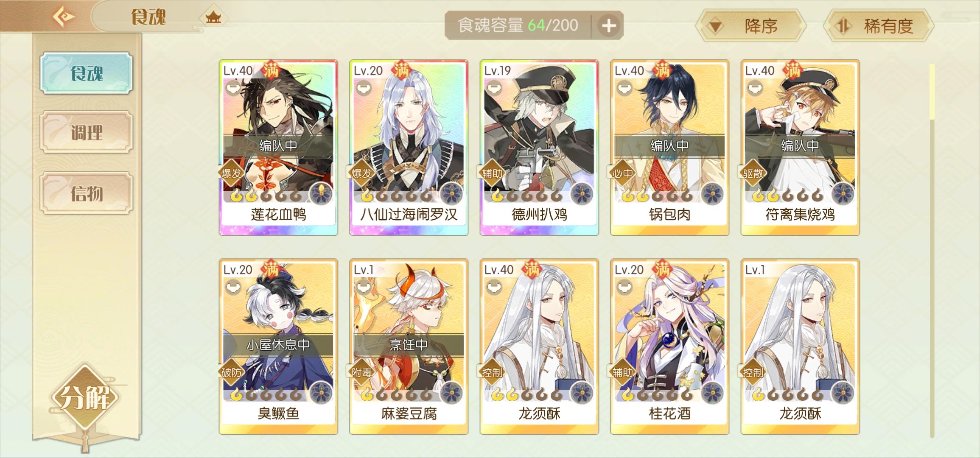Toggle the 降序 sort order
980x458 pixels.
(751, 26)
